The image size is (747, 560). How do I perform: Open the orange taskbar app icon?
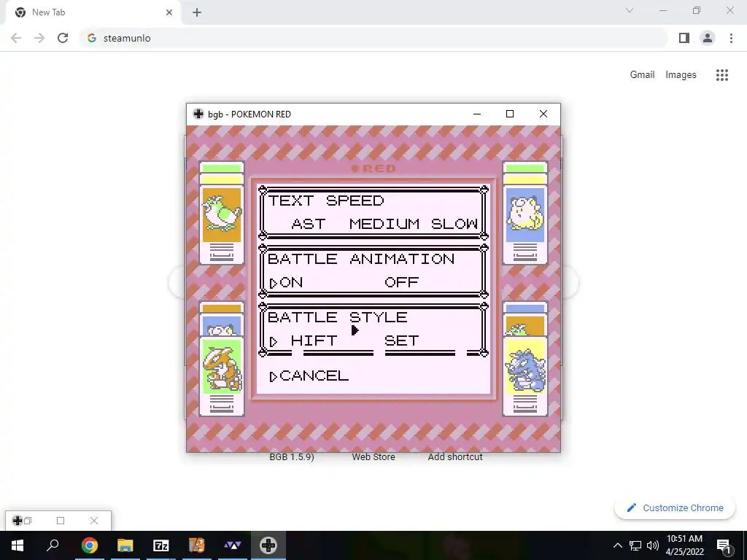pos(197,545)
